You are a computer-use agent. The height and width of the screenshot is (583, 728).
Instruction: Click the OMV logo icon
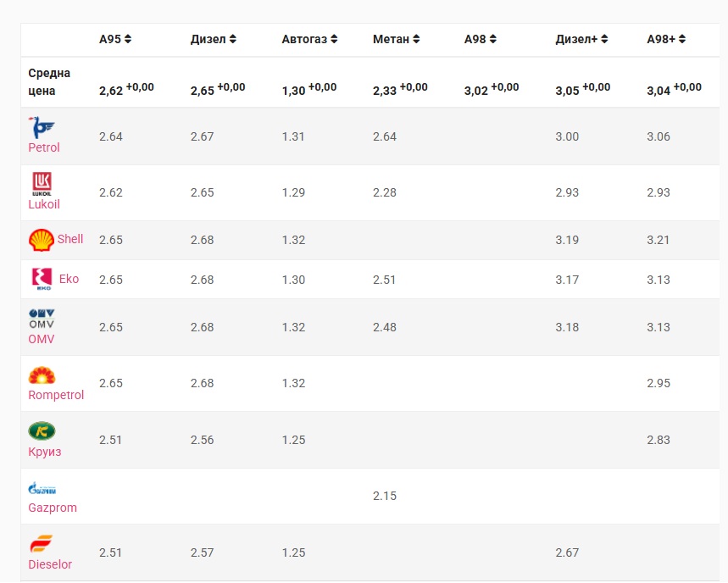[x=42, y=319]
